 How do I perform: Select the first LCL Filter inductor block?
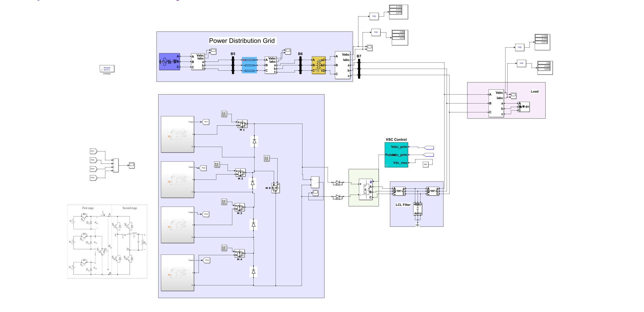[x=399, y=191]
